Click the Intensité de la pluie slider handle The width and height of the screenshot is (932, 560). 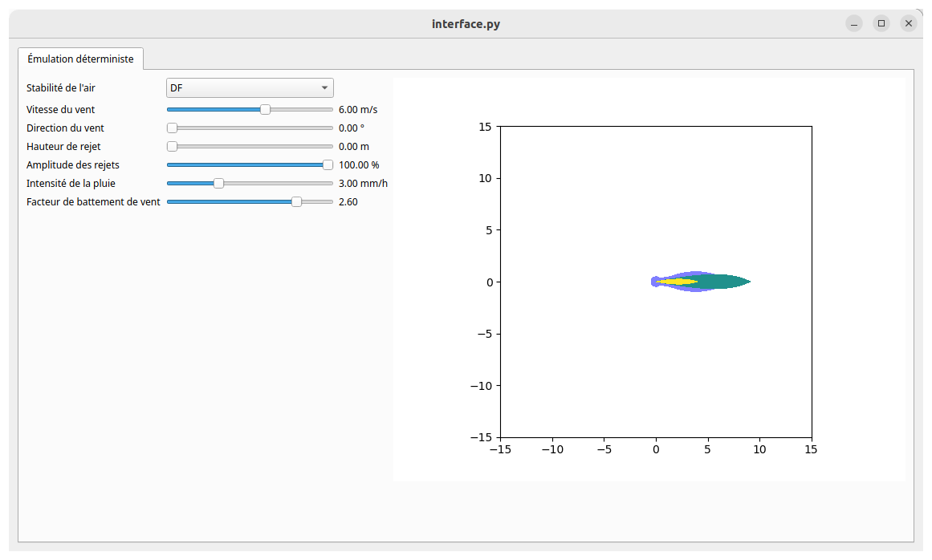click(x=218, y=183)
